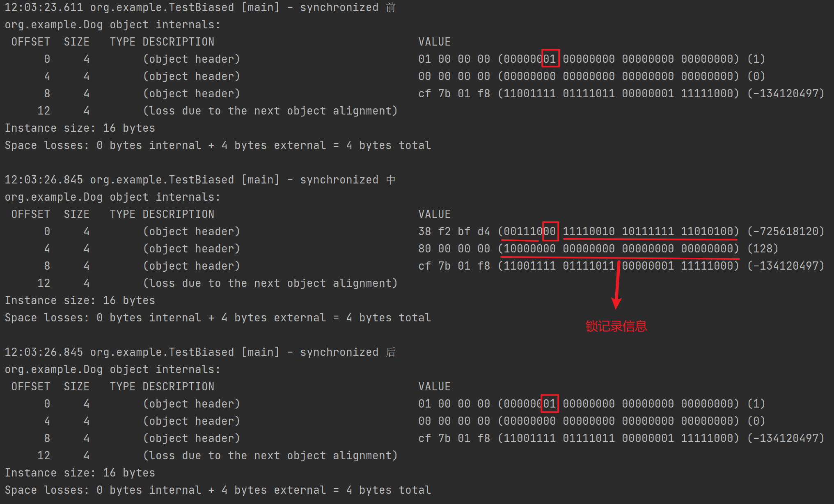Click the decimal value (-725618120)

[786, 231]
